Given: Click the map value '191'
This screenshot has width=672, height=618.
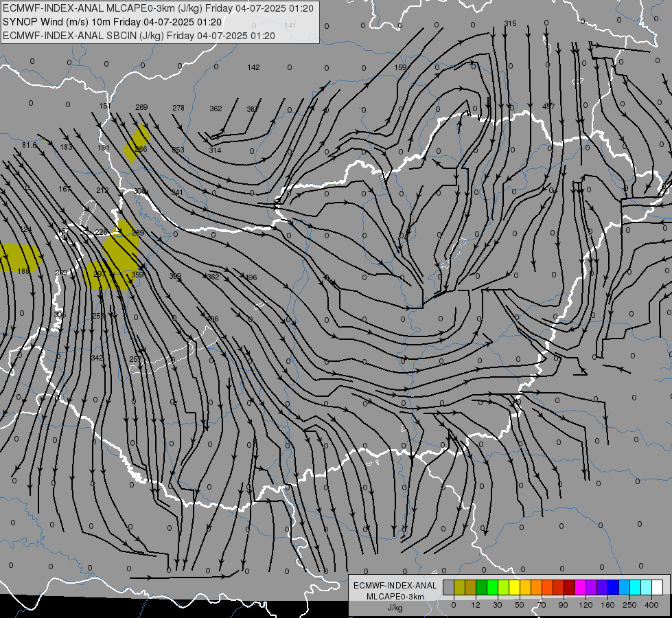Looking at the screenshot, I should point(103,148).
